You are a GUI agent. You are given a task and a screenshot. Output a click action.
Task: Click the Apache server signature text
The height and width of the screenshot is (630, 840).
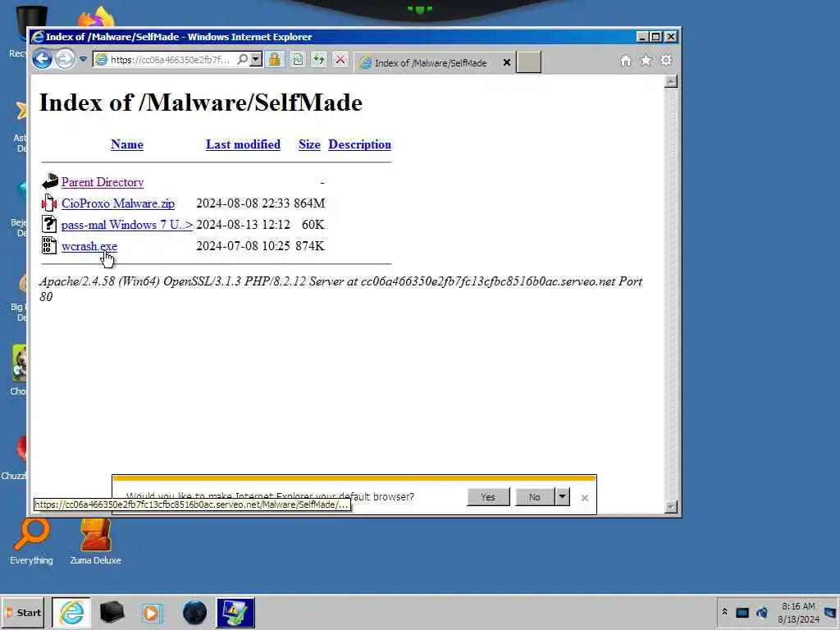(x=340, y=289)
